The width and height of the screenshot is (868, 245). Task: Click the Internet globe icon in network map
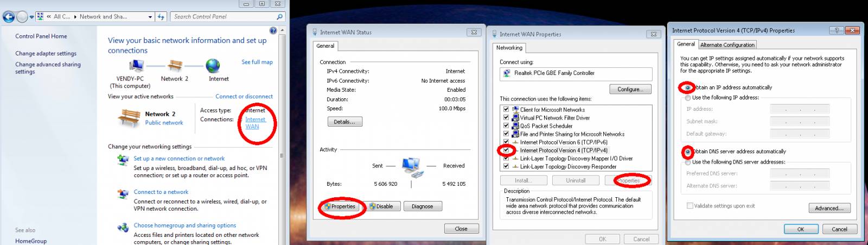pyautogui.click(x=213, y=66)
